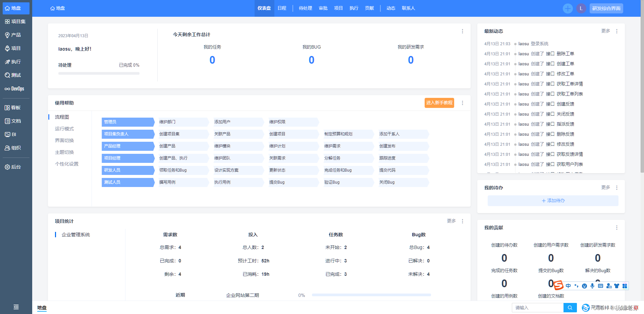Click the page vertical scrollbar

pyautogui.click(x=642, y=86)
